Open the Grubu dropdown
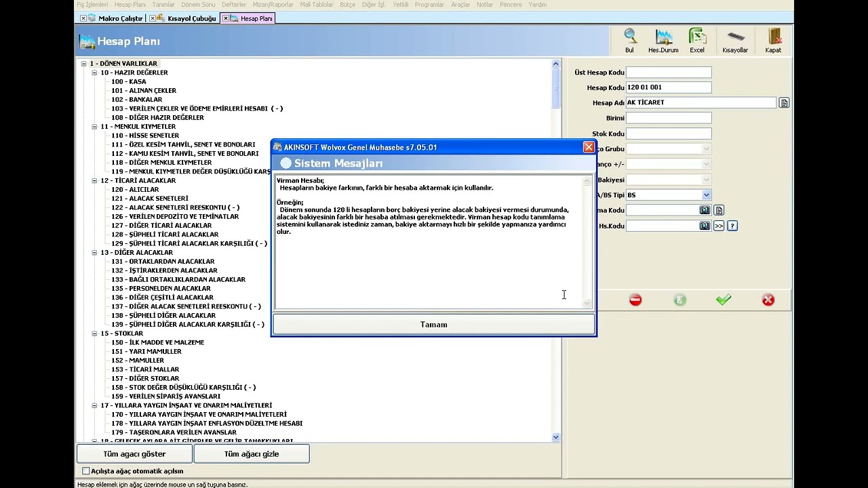Screen dimensions: 868x488 pos(706,149)
